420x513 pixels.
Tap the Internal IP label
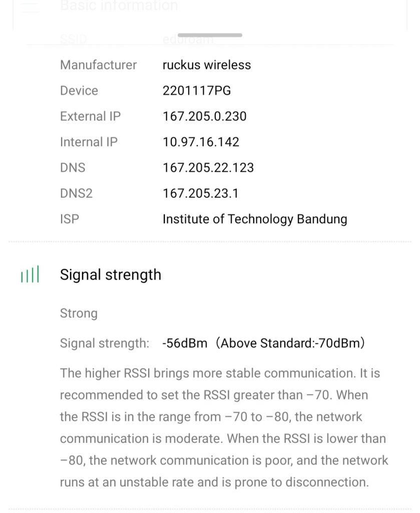[89, 142]
